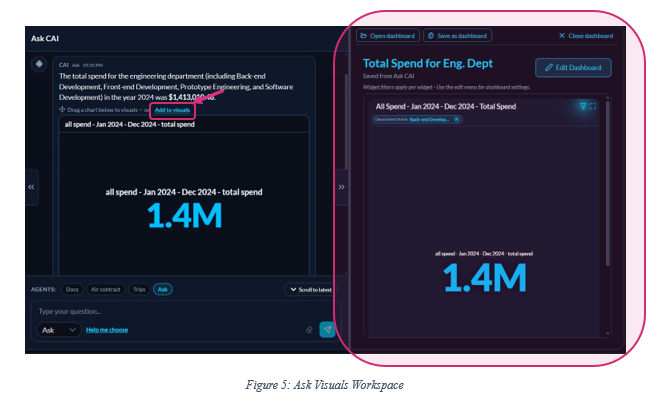Select the Docs agent chip

(72, 289)
